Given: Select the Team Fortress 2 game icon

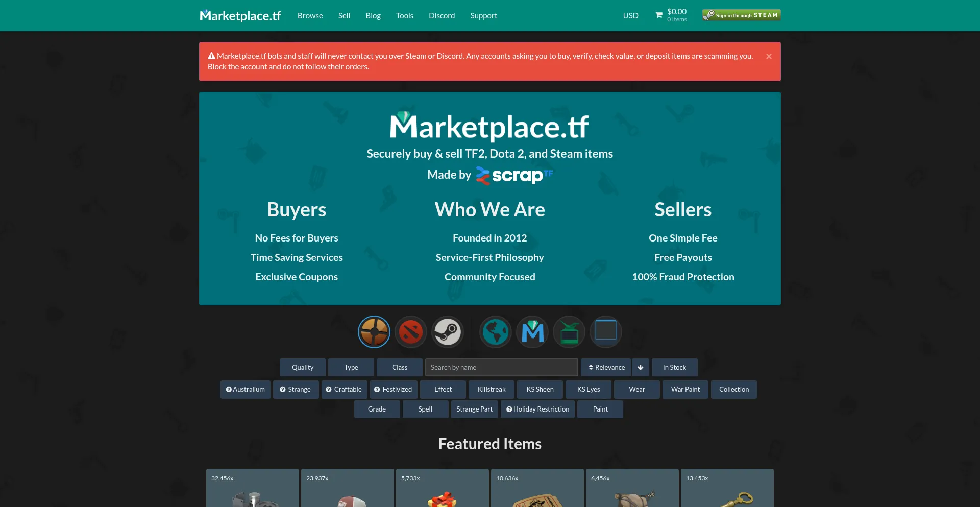Looking at the screenshot, I should (x=374, y=332).
